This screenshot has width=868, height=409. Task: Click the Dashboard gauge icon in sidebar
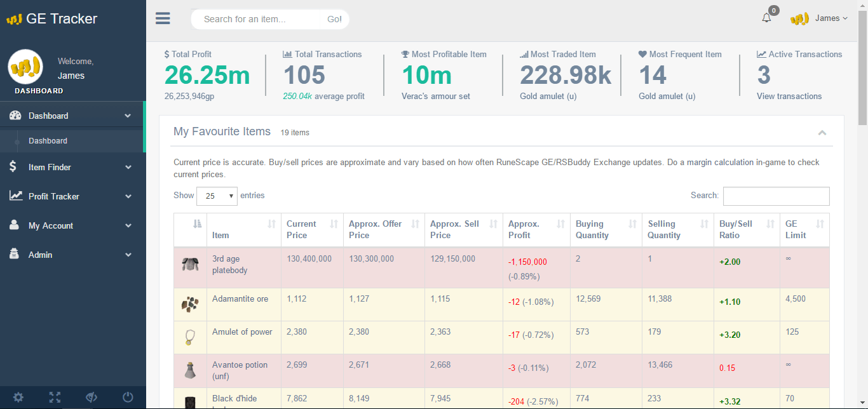[15, 116]
